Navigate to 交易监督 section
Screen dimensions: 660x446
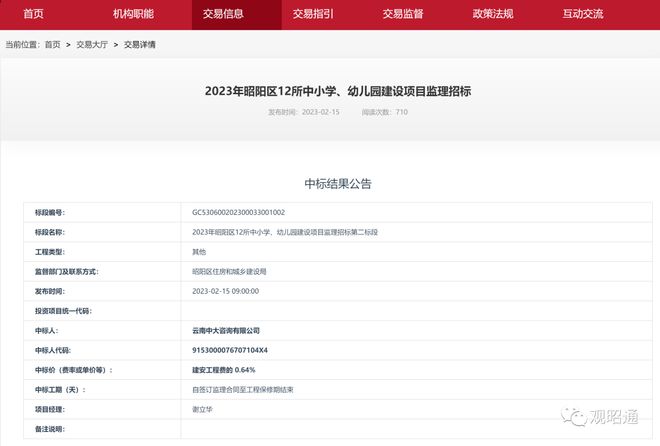tap(403, 14)
